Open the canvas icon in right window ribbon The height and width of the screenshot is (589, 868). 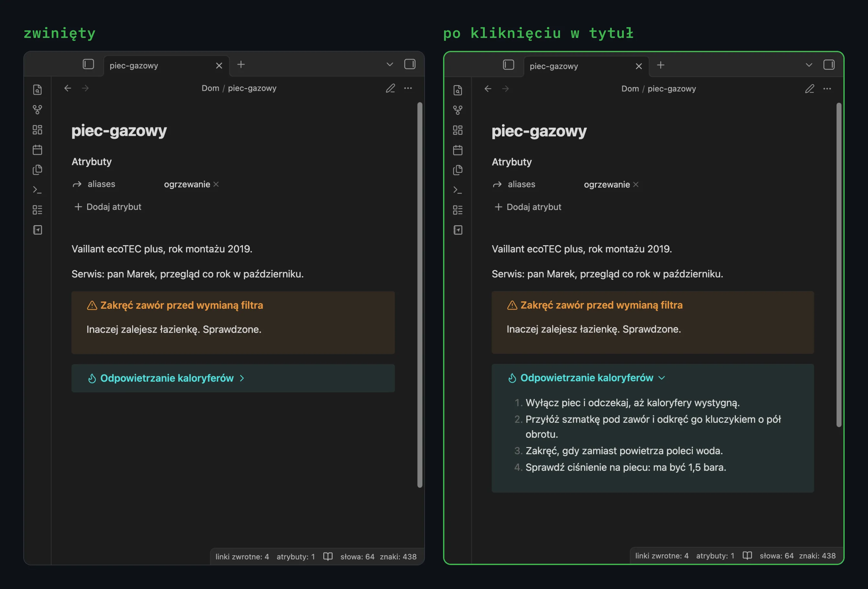(458, 130)
